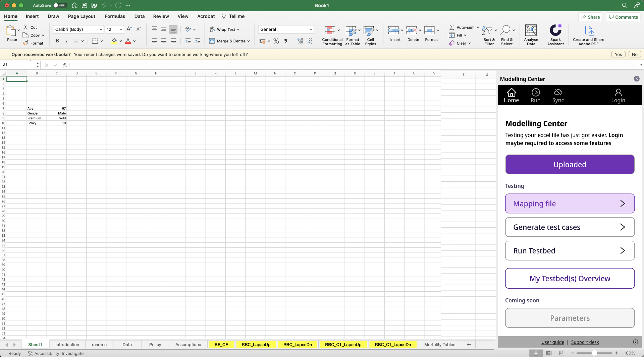644x357 pixels.
Task: Click Yes to open recovered workbooks
Action: 618,54
